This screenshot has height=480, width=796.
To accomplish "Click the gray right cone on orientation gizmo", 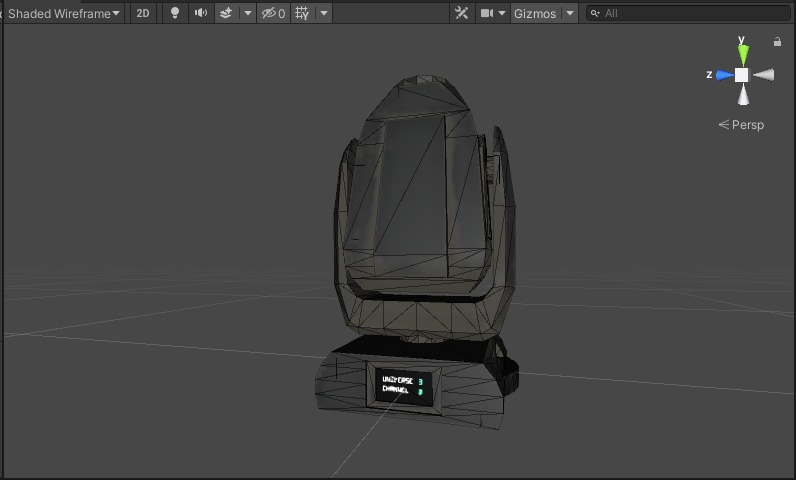I will (x=764, y=75).
